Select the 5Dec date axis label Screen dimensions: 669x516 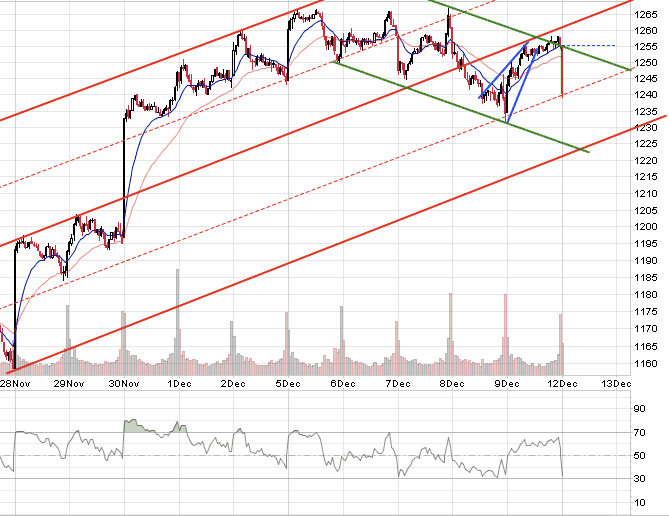287,383
